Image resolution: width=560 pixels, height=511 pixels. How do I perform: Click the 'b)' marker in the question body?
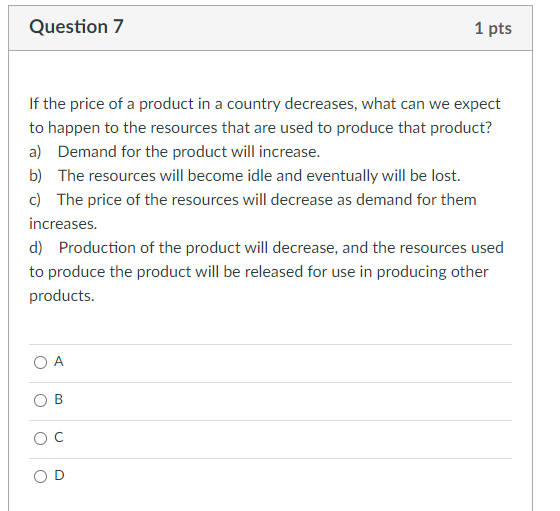tap(36, 176)
